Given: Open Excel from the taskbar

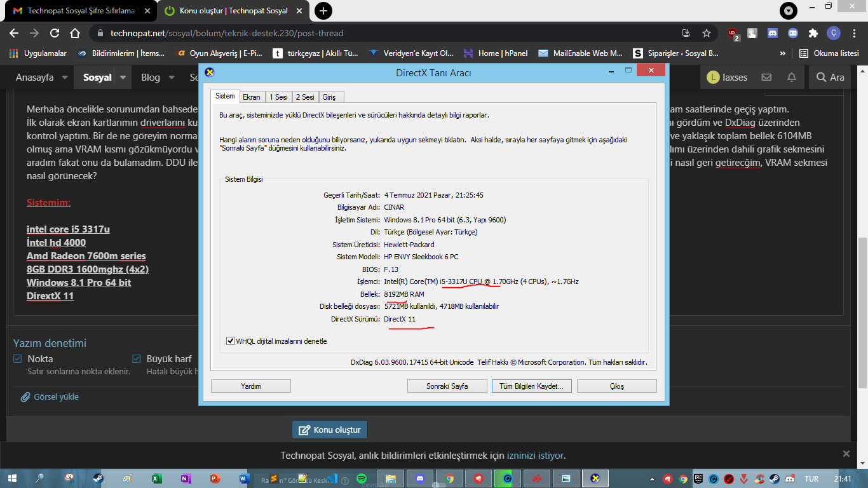Looking at the screenshot, I should pos(157,478).
